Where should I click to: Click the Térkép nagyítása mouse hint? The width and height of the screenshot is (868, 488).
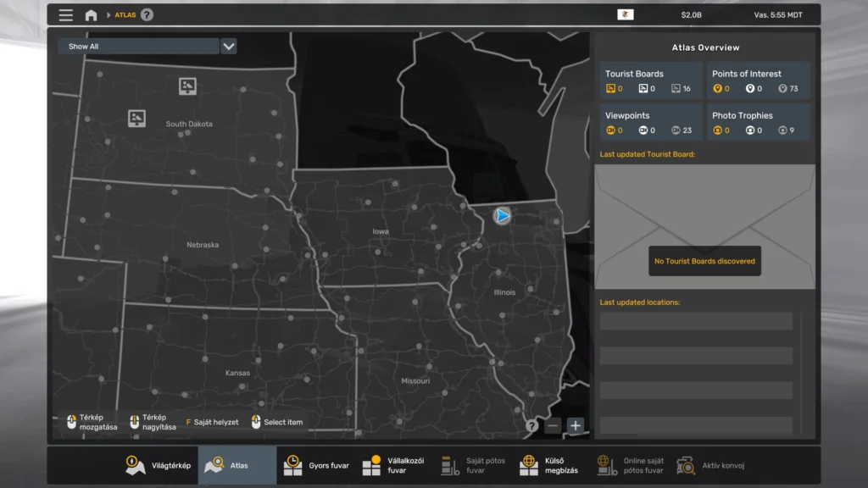[x=153, y=422]
